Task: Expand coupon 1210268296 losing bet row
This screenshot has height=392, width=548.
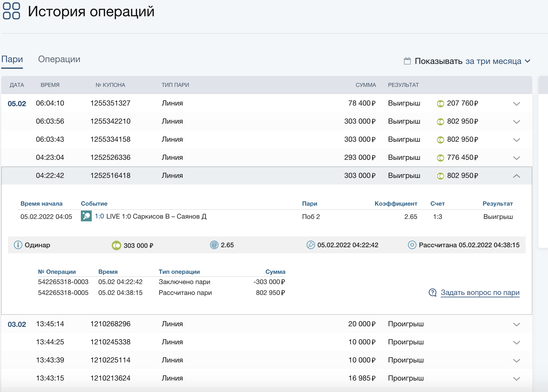Action: coord(516,324)
